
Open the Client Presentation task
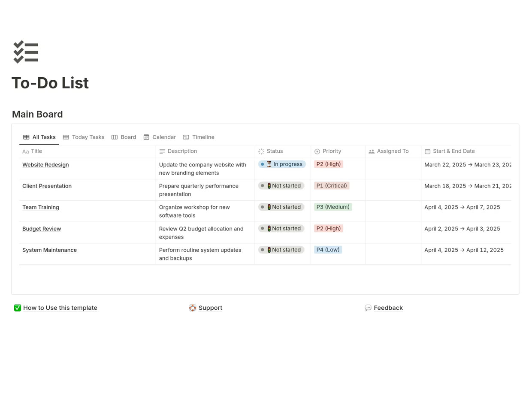pyautogui.click(x=47, y=186)
